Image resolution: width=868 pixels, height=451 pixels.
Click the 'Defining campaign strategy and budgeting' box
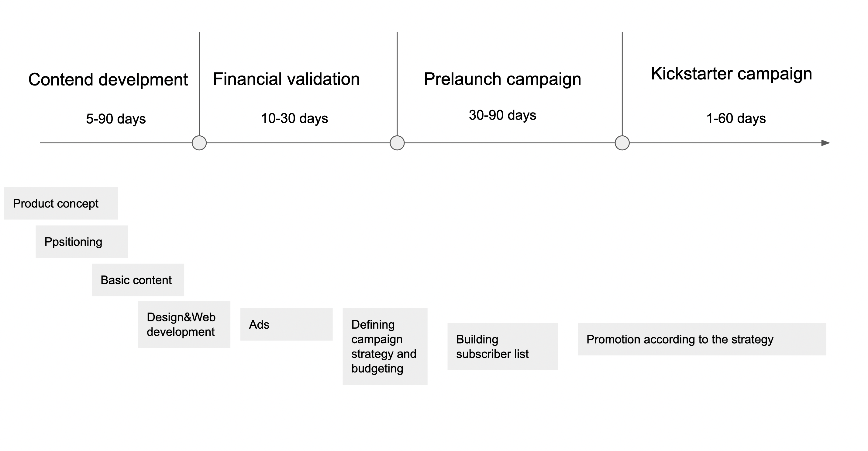385,346
